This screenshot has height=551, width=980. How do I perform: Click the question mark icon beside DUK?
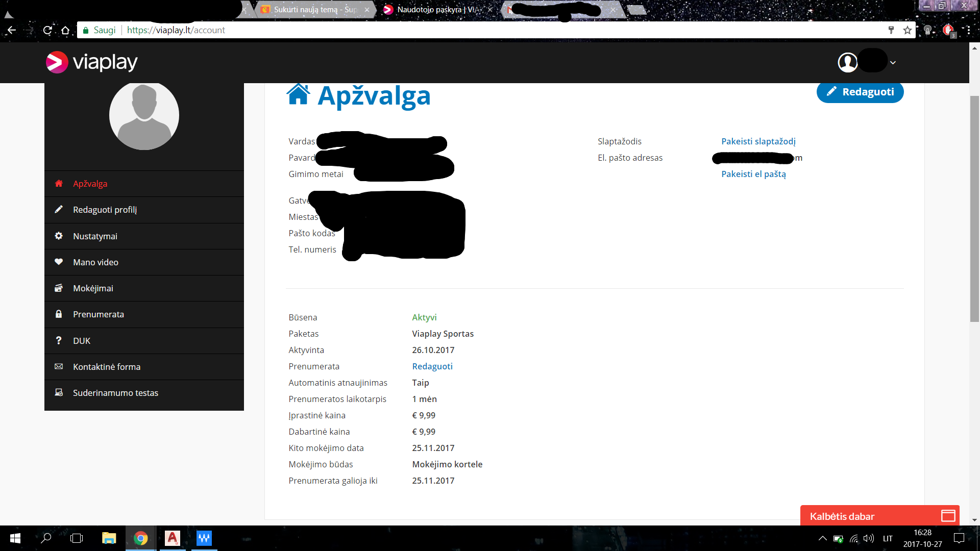pos(59,340)
